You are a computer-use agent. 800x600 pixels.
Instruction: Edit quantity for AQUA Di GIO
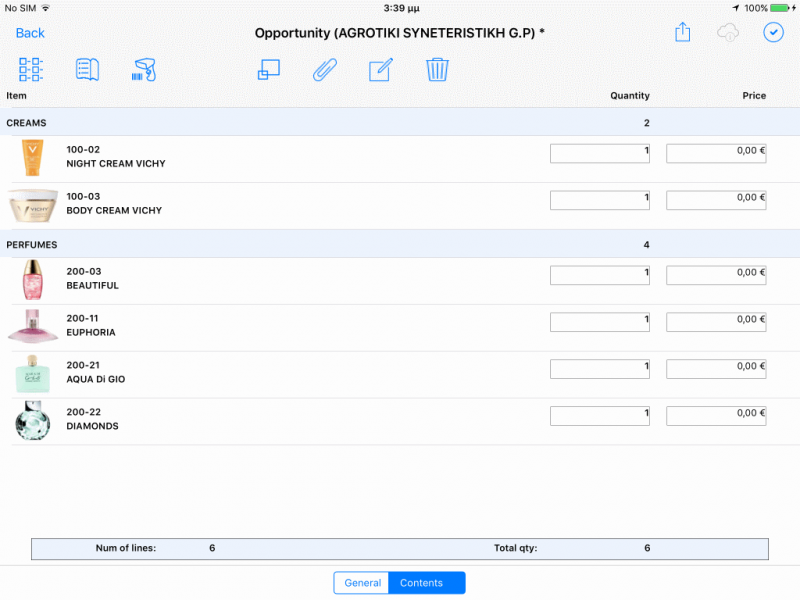coord(599,369)
